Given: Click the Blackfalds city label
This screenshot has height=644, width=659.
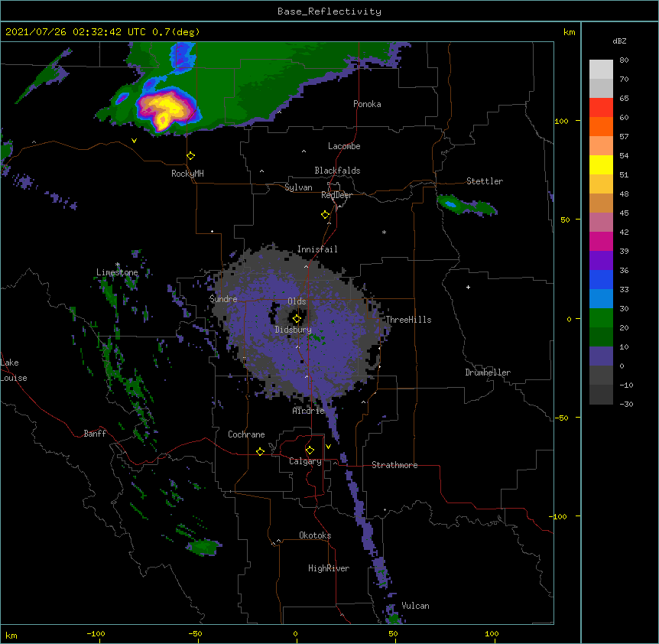Looking at the screenshot, I should 337,171.
